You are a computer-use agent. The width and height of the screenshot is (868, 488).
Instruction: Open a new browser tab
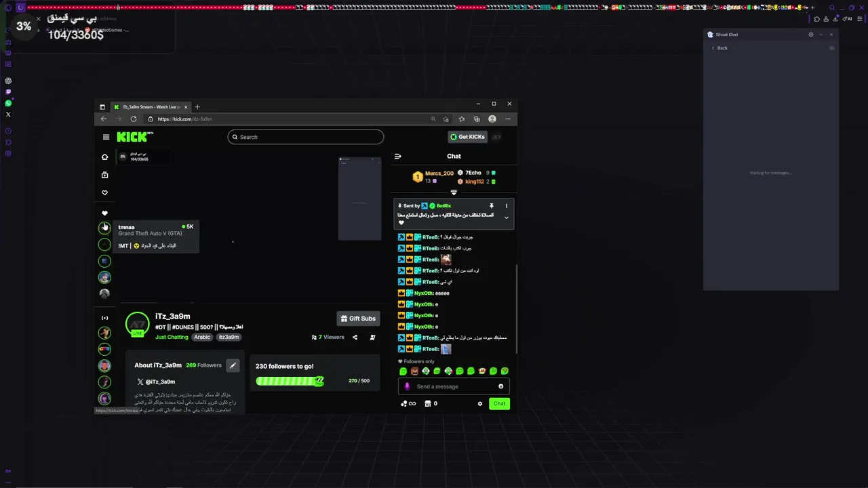(x=197, y=106)
